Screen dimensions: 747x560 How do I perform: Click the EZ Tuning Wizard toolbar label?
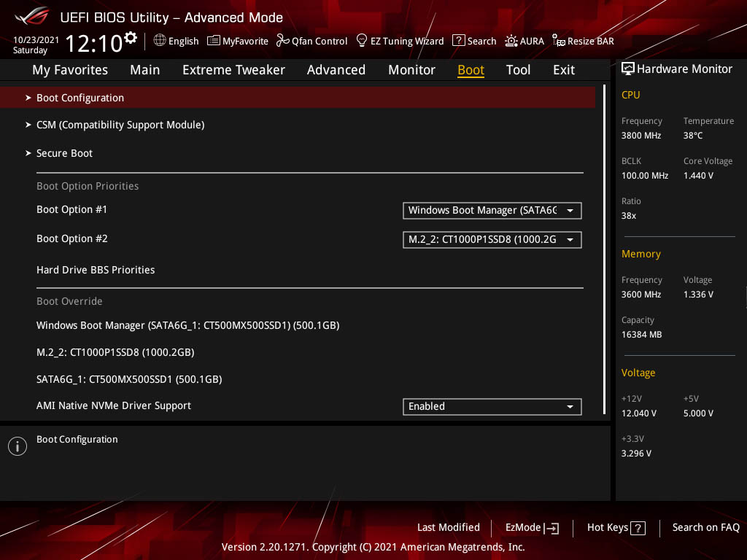click(x=407, y=41)
